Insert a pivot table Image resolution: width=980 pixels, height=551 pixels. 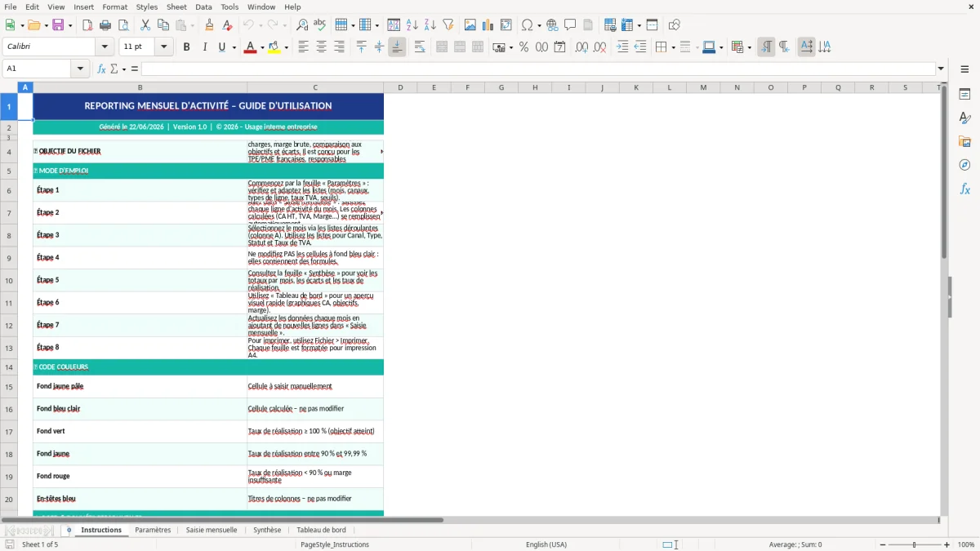click(x=506, y=25)
